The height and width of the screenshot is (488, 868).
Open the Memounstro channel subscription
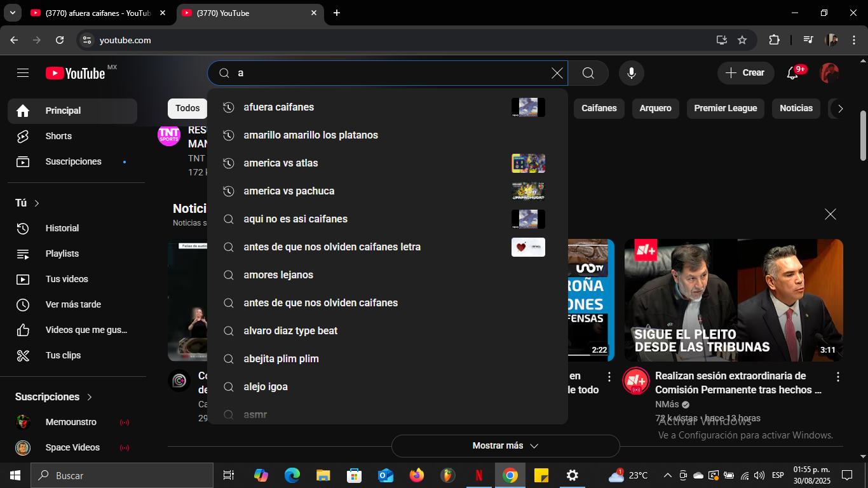pyautogui.click(x=71, y=422)
